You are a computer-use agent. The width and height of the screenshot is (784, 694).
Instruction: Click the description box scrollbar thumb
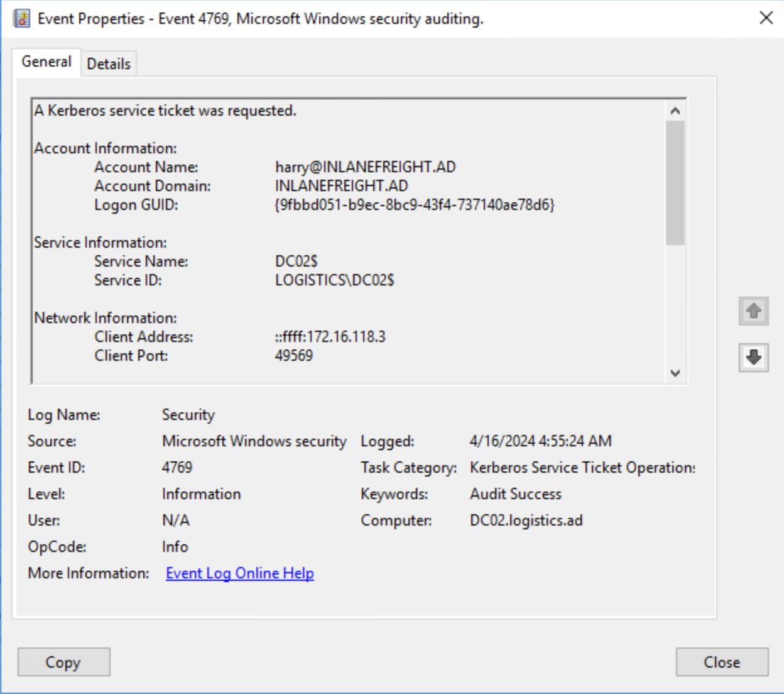point(675,182)
